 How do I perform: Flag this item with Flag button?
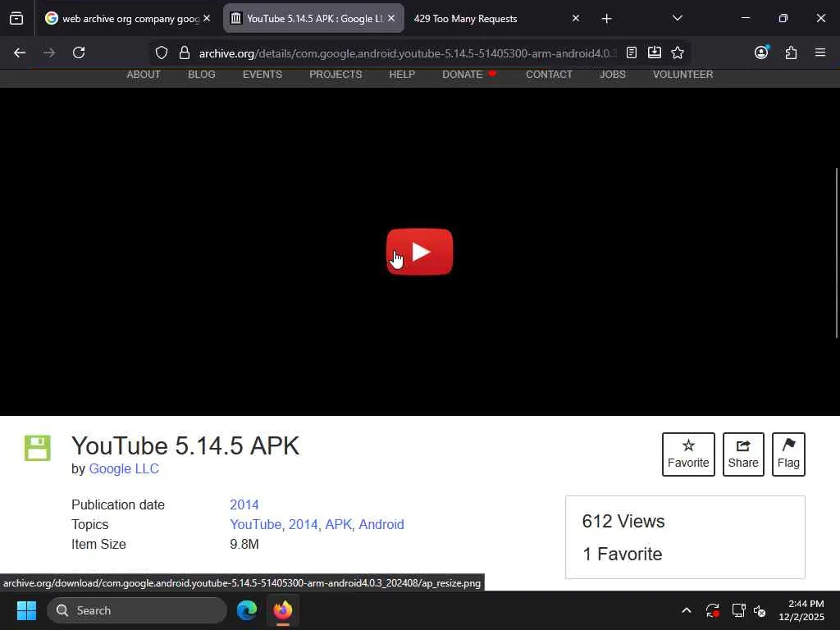pyautogui.click(x=788, y=454)
